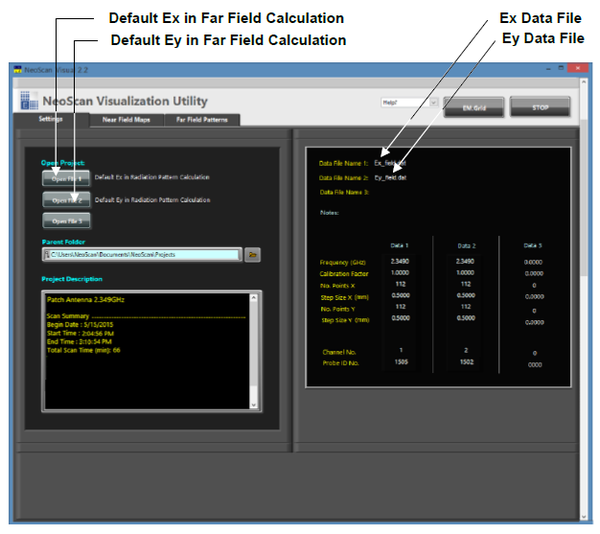Click the Data 3 Probe ID value 0000
600x534 pixels.
point(535,365)
